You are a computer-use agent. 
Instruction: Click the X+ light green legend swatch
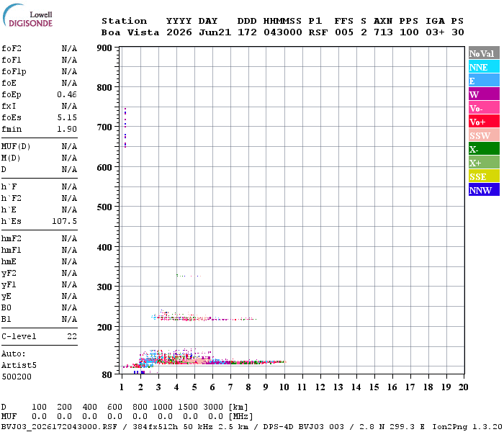484,163
